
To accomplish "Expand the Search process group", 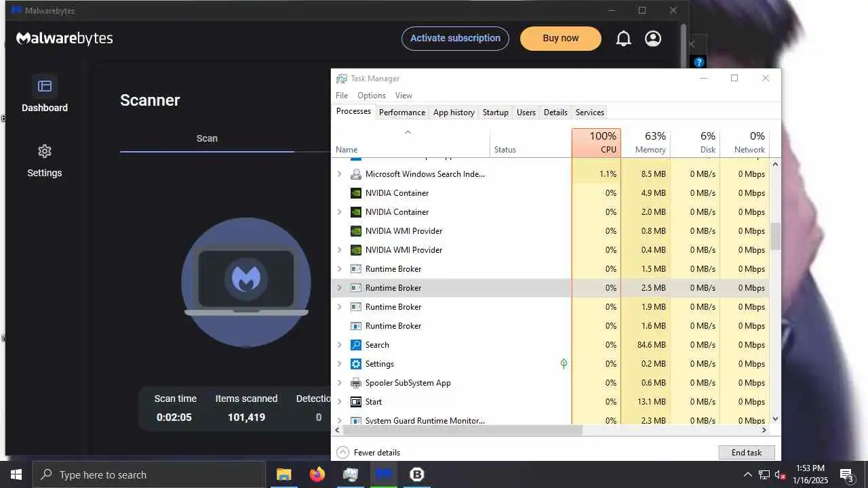I will 340,345.
